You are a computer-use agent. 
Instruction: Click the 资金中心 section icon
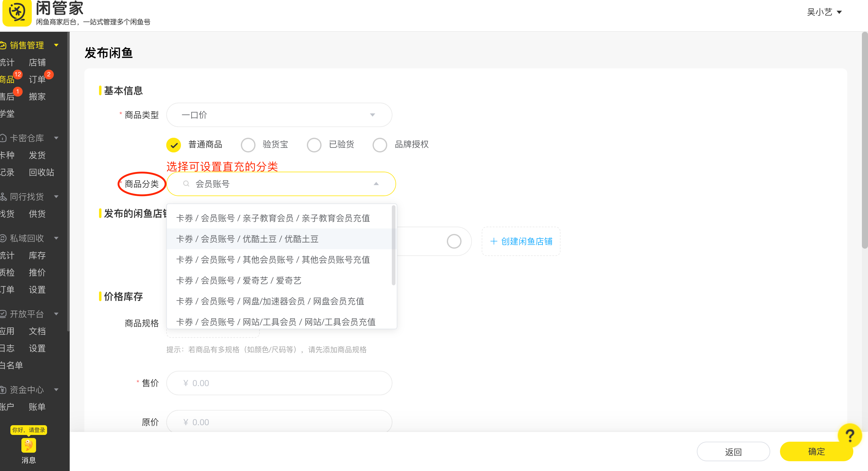click(3, 390)
